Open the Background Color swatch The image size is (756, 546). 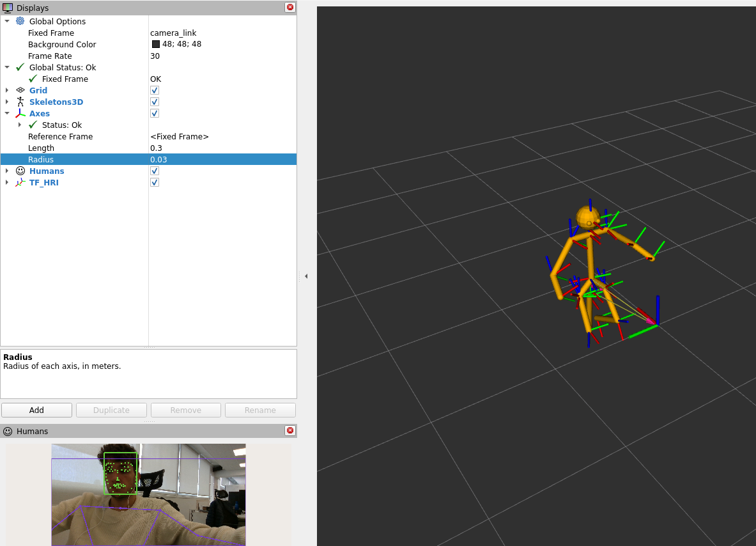(155, 44)
